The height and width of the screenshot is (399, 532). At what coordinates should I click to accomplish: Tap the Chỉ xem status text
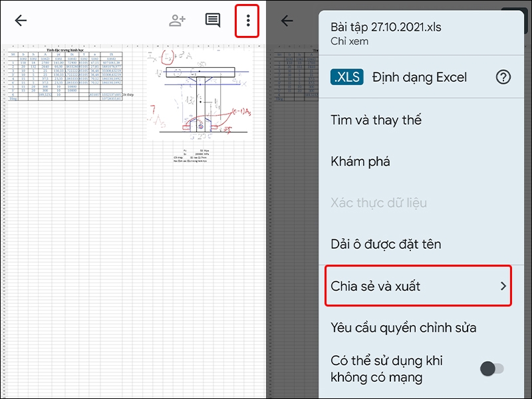349,41
